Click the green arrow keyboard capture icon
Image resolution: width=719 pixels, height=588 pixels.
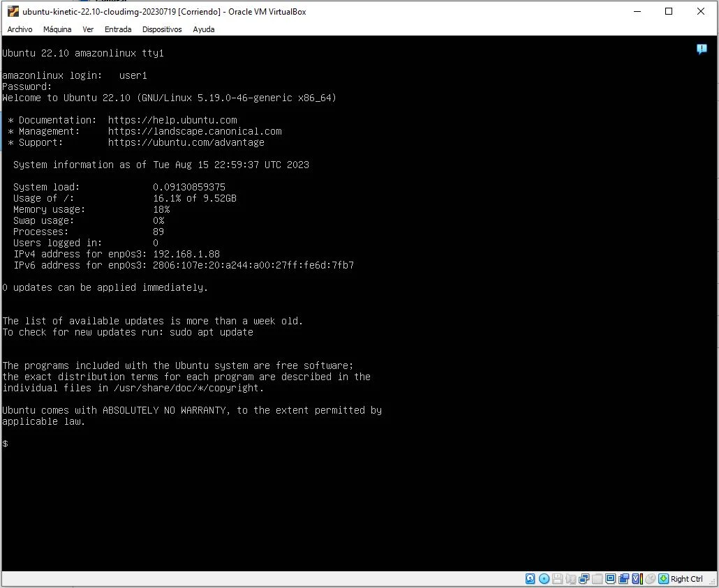[664, 579]
